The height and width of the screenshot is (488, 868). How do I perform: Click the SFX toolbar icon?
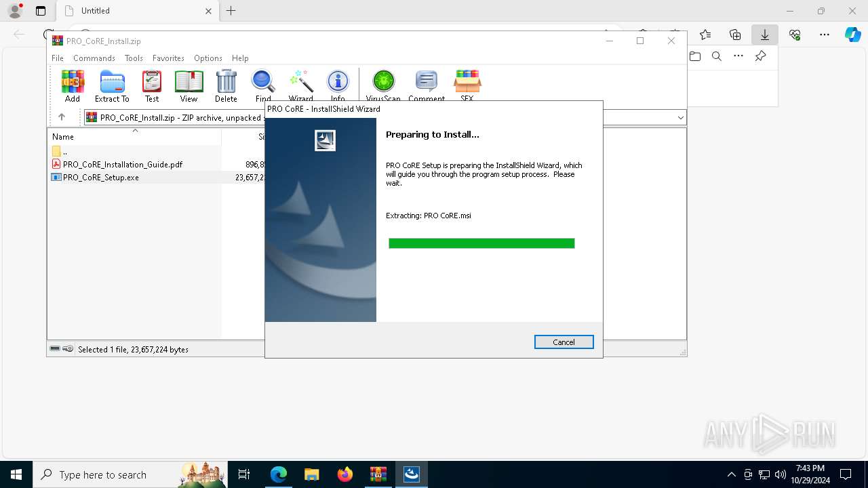tap(467, 86)
